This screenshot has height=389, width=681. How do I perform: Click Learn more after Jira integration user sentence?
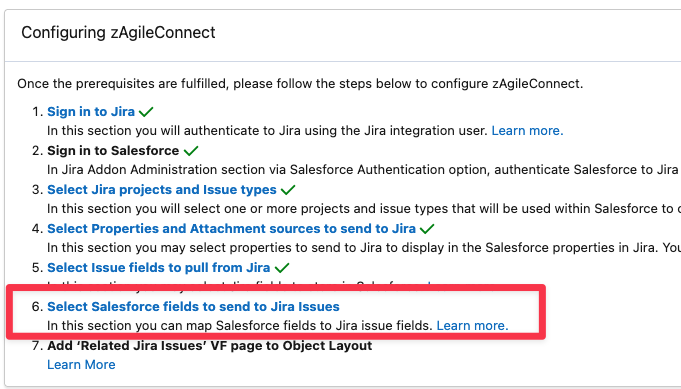coord(527,131)
